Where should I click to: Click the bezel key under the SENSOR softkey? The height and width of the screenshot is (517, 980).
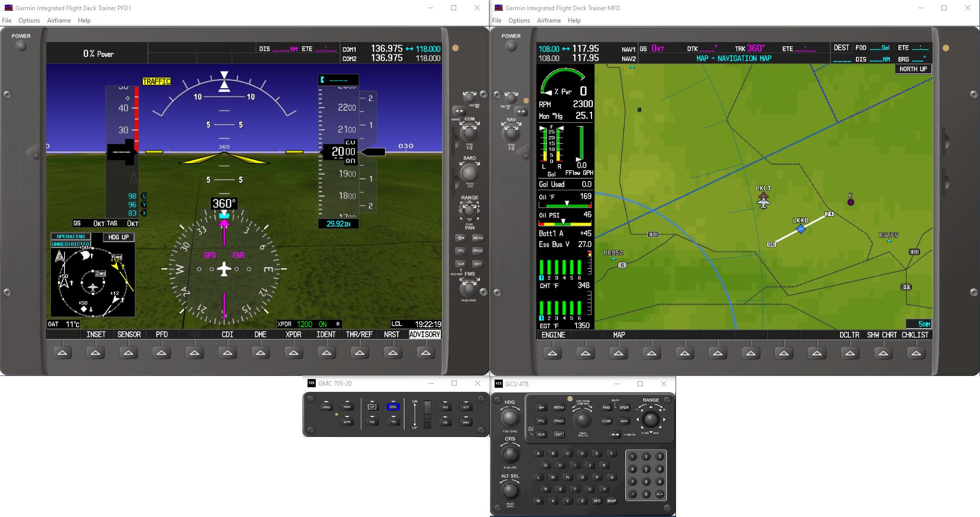(129, 353)
